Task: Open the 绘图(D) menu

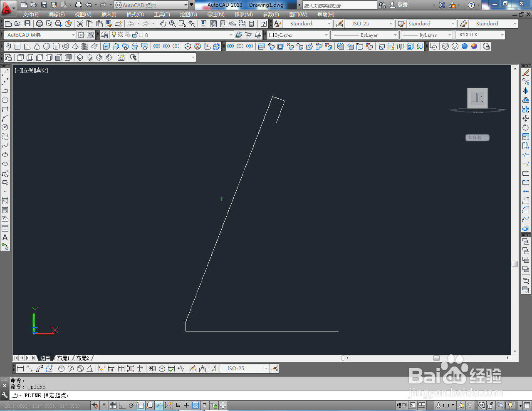Action: point(188,15)
